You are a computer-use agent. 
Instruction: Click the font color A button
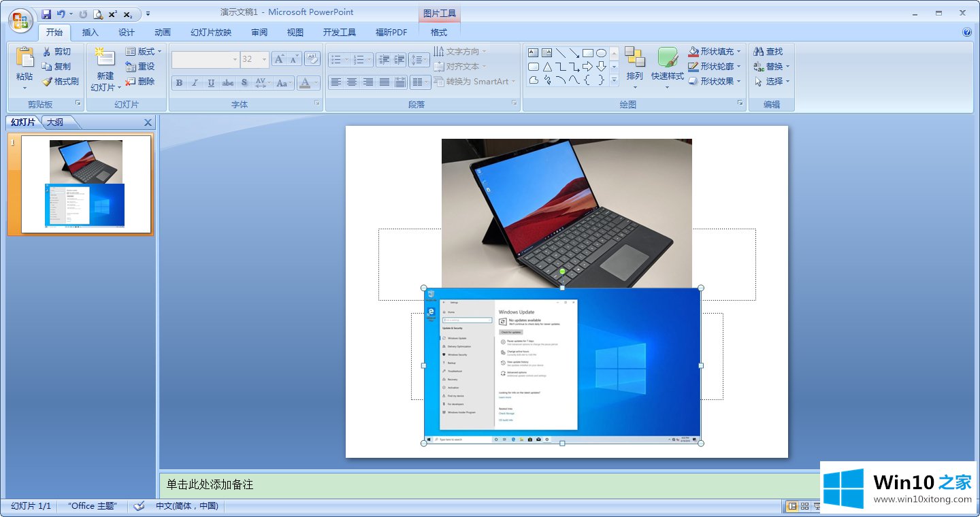[x=304, y=83]
